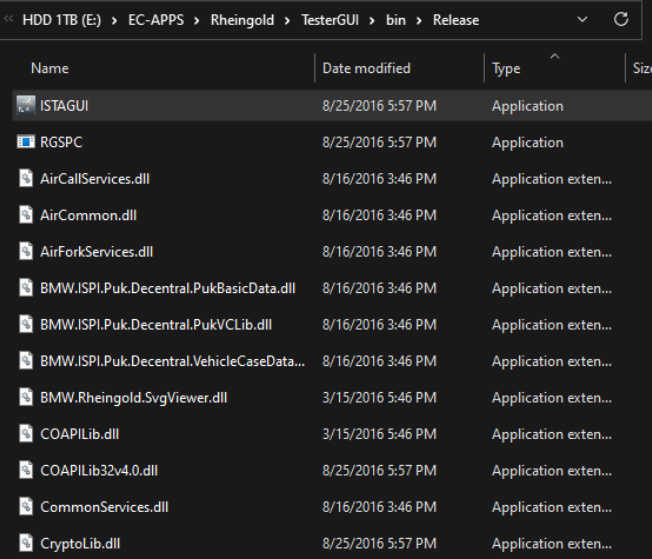
Task: Go to TesterGUI folder in breadcrumb
Action: click(330, 20)
